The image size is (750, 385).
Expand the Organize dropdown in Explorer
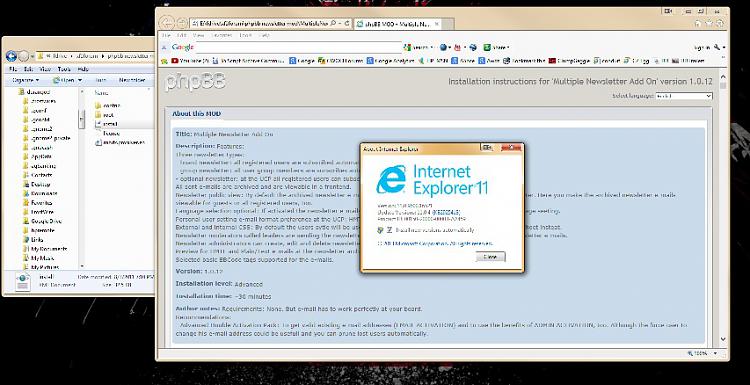[25, 80]
